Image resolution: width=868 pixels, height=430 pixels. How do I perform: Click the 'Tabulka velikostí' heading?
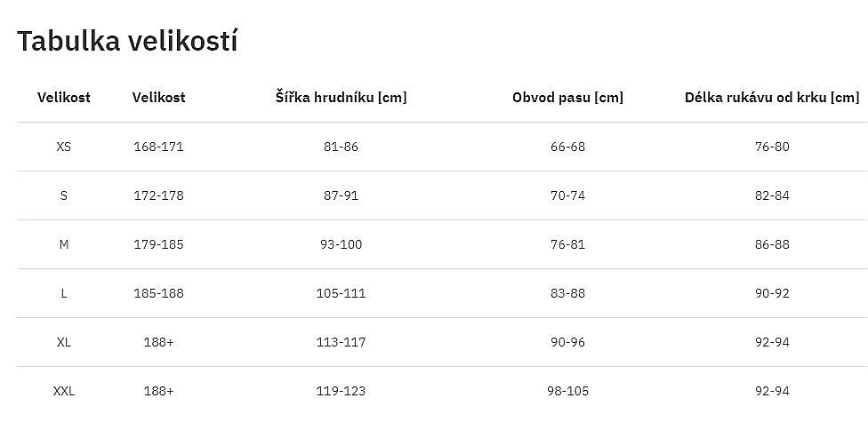pos(127,41)
